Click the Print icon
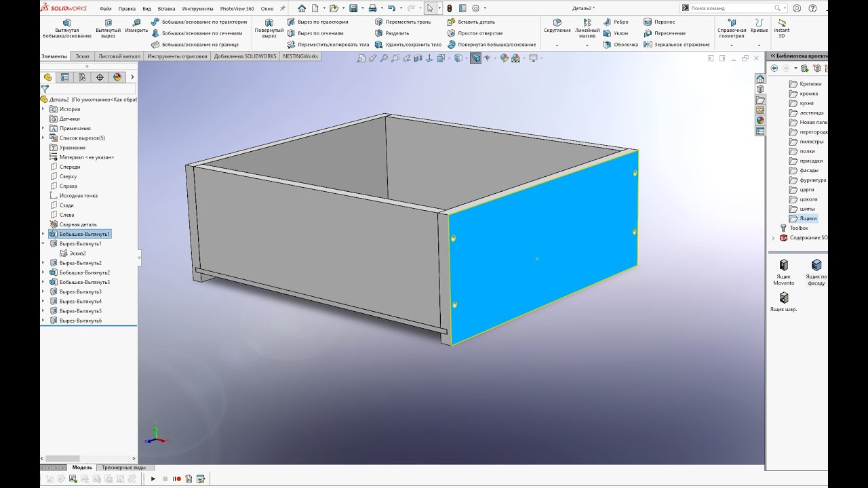This screenshot has width=868, height=488. tap(372, 8)
